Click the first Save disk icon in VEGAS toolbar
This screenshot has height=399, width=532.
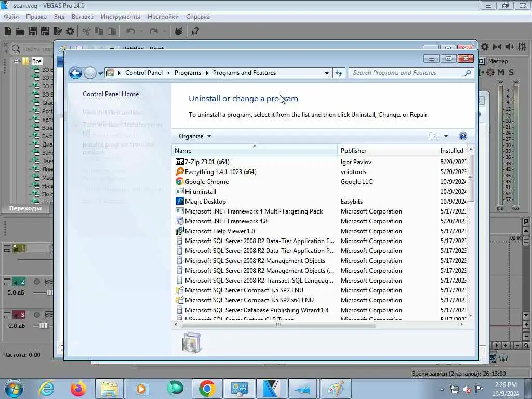[33, 31]
